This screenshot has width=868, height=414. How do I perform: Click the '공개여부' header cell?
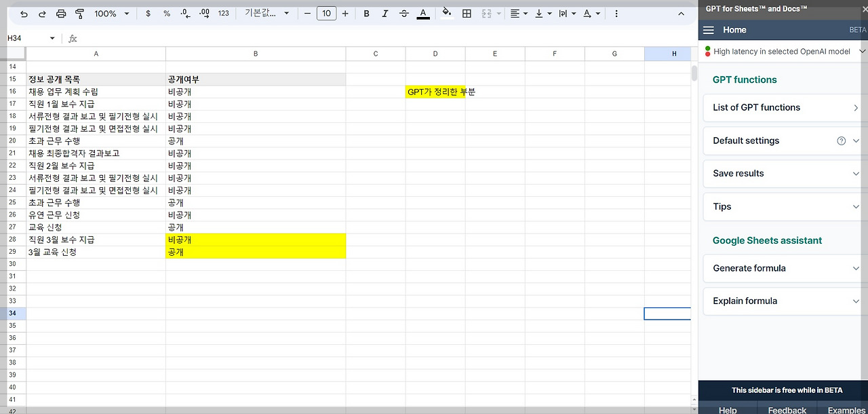tap(256, 79)
